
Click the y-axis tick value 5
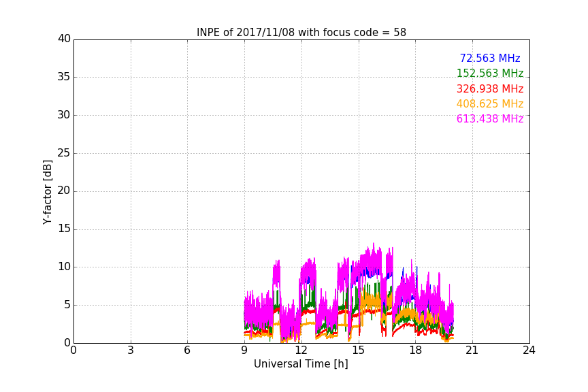point(67,305)
